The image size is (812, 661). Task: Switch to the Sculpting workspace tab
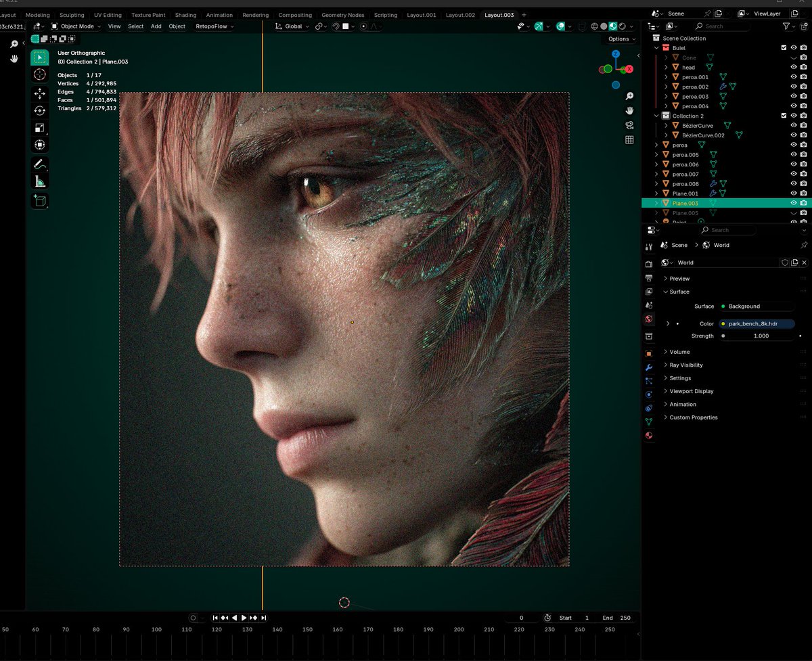pos(72,15)
